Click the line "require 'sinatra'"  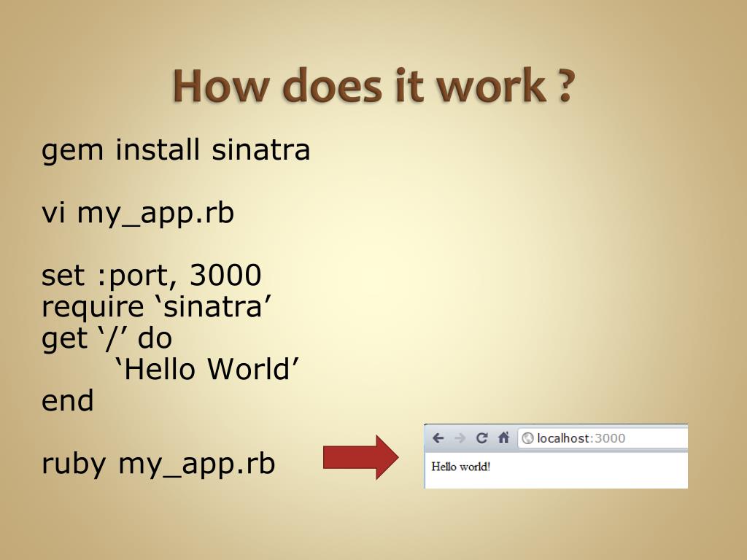point(156,307)
